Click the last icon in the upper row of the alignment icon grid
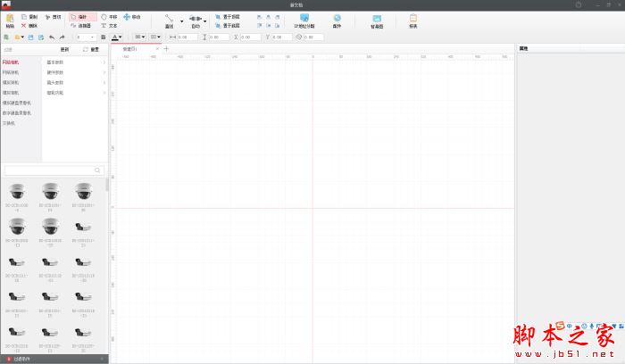The width and height of the screenshot is (625, 364). click(278, 17)
